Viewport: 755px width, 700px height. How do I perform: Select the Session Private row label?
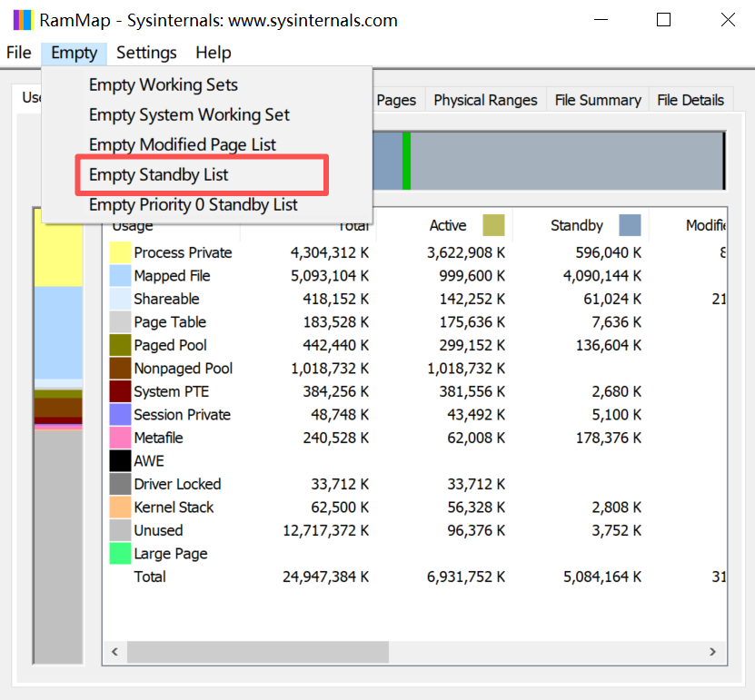183,414
